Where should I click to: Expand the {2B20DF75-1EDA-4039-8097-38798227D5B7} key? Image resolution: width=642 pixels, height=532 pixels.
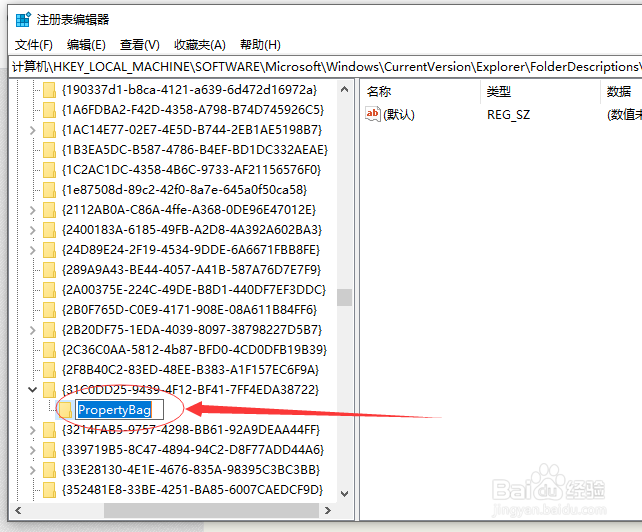click(32, 330)
